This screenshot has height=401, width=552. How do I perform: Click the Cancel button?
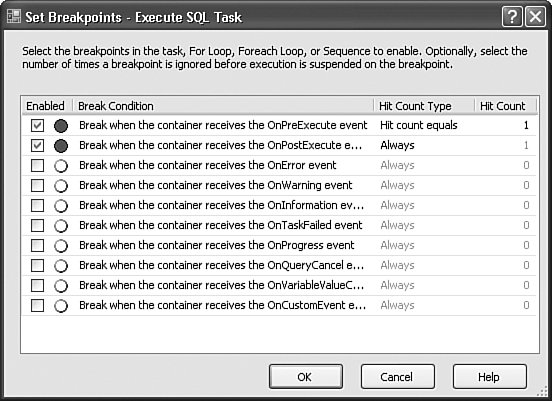click(x=397, y=377)
